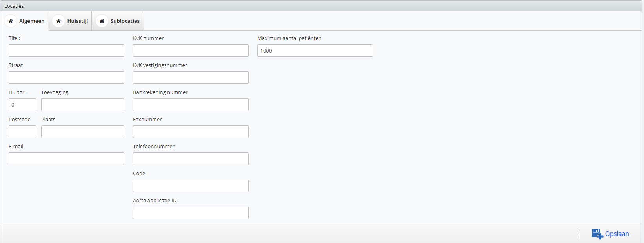
Task: Select the Maximum aantal patiënten field
Action: tap(315, 51)
